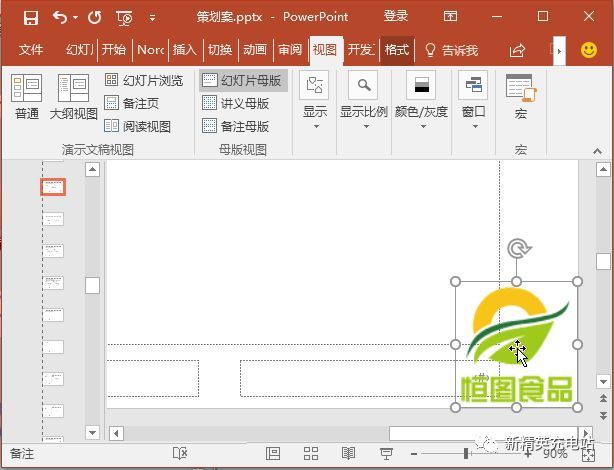Viewport: 614px width, 470px height.
Task: Click Notes Page (备注页) button
Action: click(x=132, y=103)
